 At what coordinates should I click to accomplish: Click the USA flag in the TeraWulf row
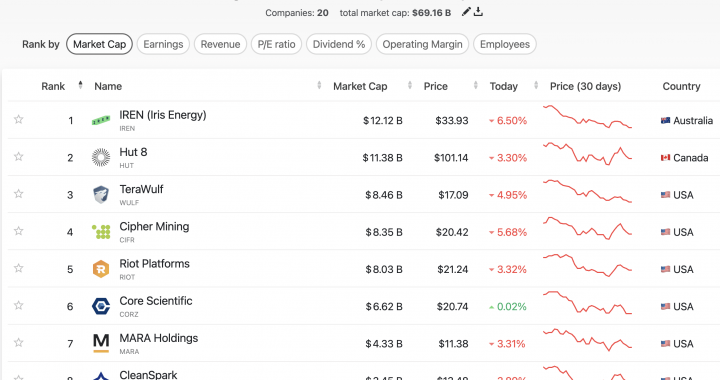tap(665, 195)
